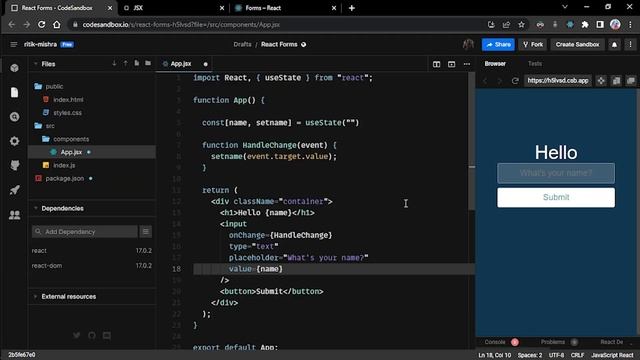Open the Search icon in sidebar

tap(14, 117)
